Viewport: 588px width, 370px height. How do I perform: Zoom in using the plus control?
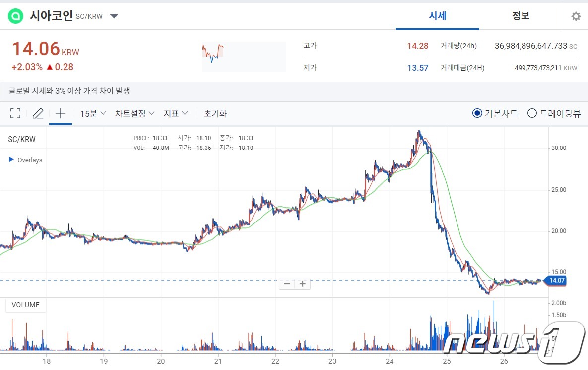(x=303, y=283)
